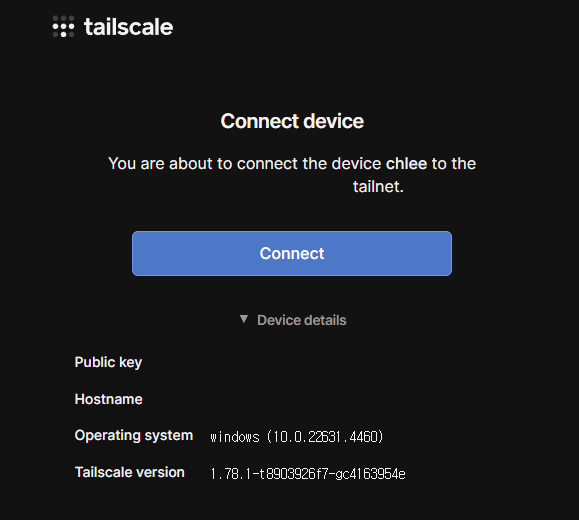Select the 1.78.1 Tailscale version string
The height and width of the screenshot is (520, 579).
pos(308,473)
